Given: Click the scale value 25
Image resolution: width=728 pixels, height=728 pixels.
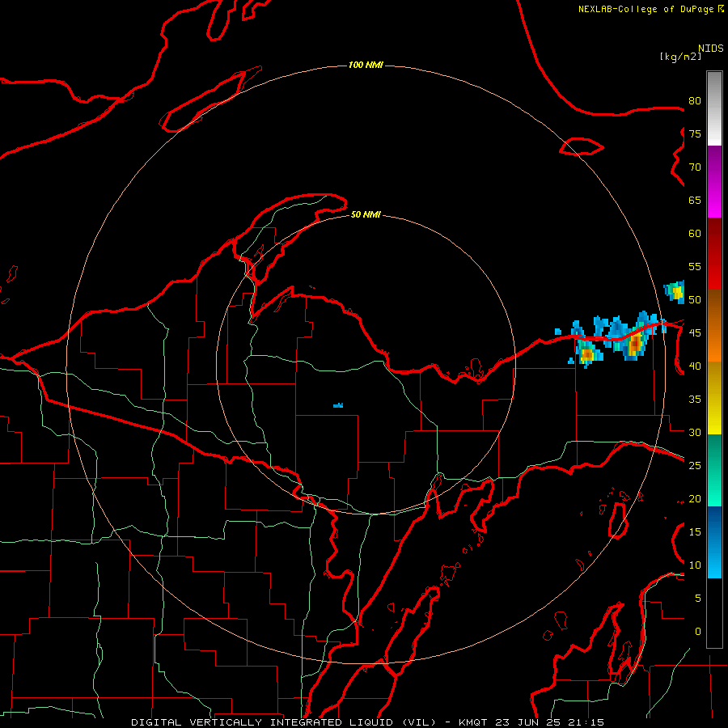Looking at the screenshot, I should (695, 465).
